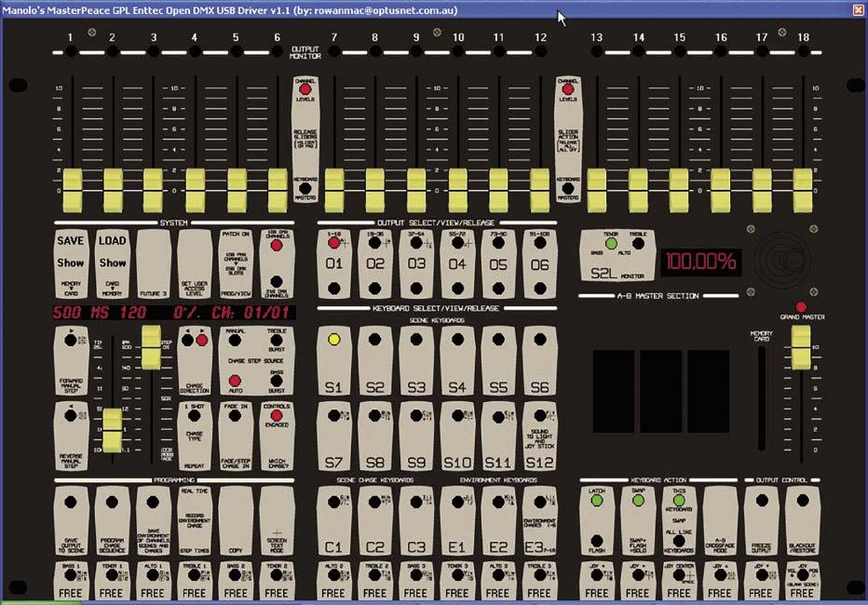Click the channel 18 fader knob
Viewport: 868px width, 605px height.
[x=803, y=191]
